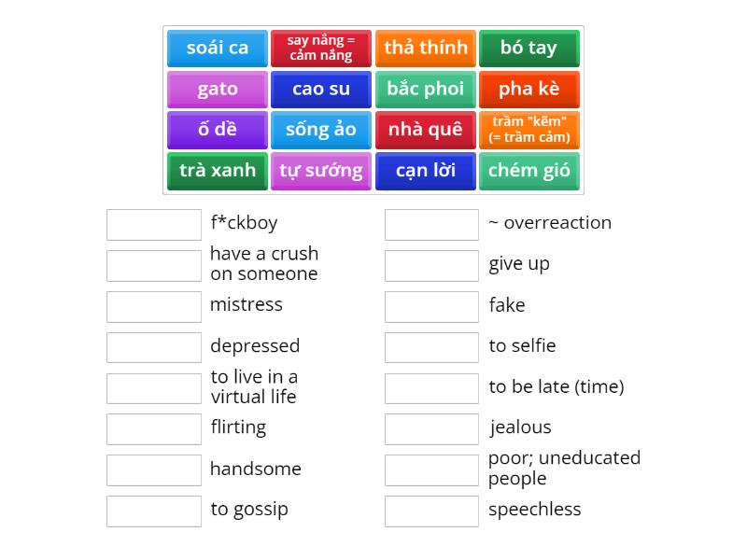747x560 pixels.
Task: Pick the red "say nắng = cảm nắng" tile
Action: coord(321,49)
